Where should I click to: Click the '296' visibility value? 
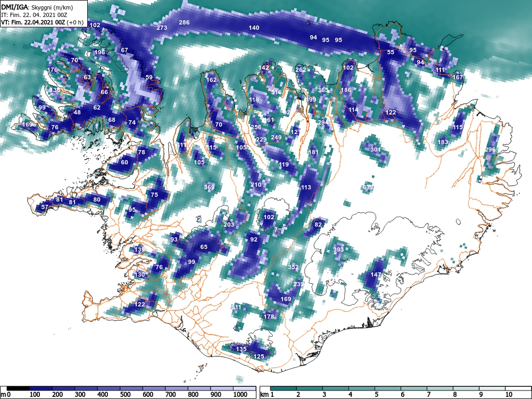click(491, 149)
